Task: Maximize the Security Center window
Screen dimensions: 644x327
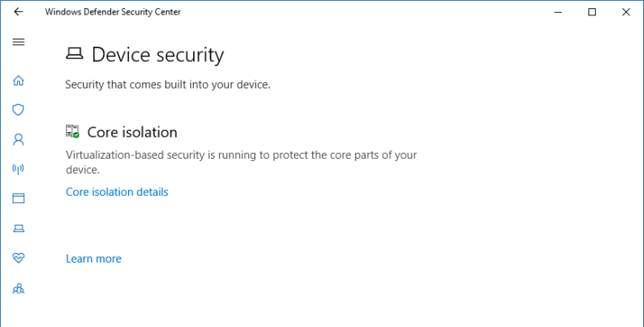Action: 592,12
